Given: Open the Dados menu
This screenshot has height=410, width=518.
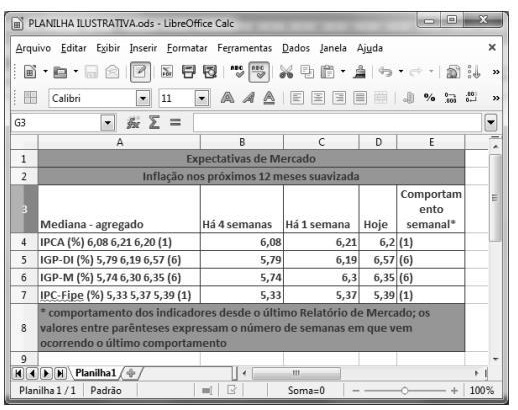Looking at the screenshot, I should (x=296, y=48).
